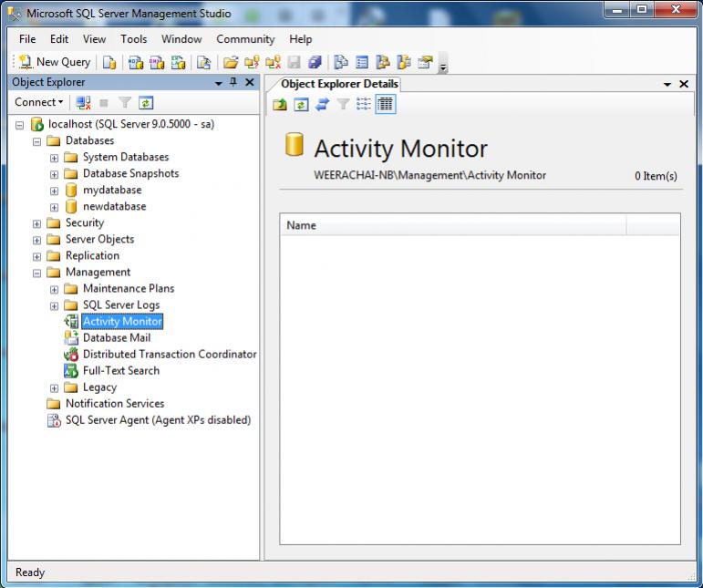Expand the Replication folder
This screenshot has height=588, width=703.
click(x=37, y=257)
